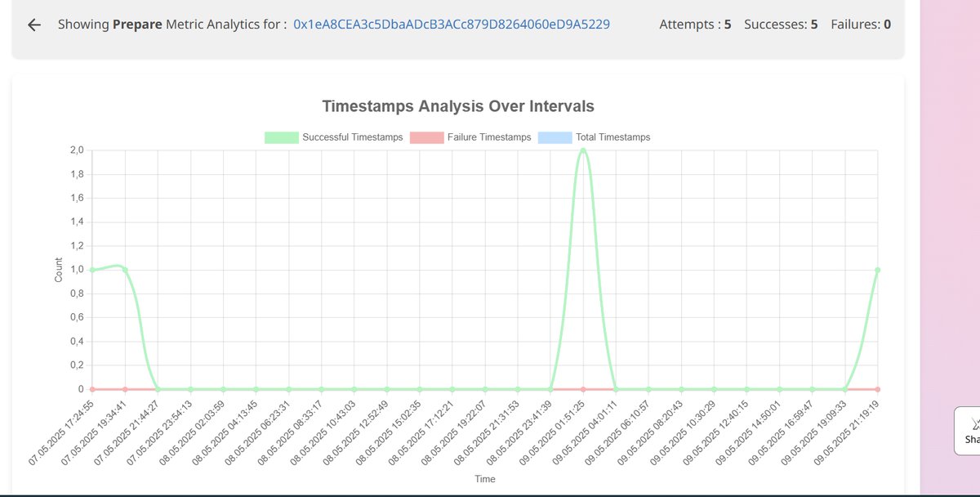Click the last green data point at 09.05.2025 21:19:19

point(878,270)
